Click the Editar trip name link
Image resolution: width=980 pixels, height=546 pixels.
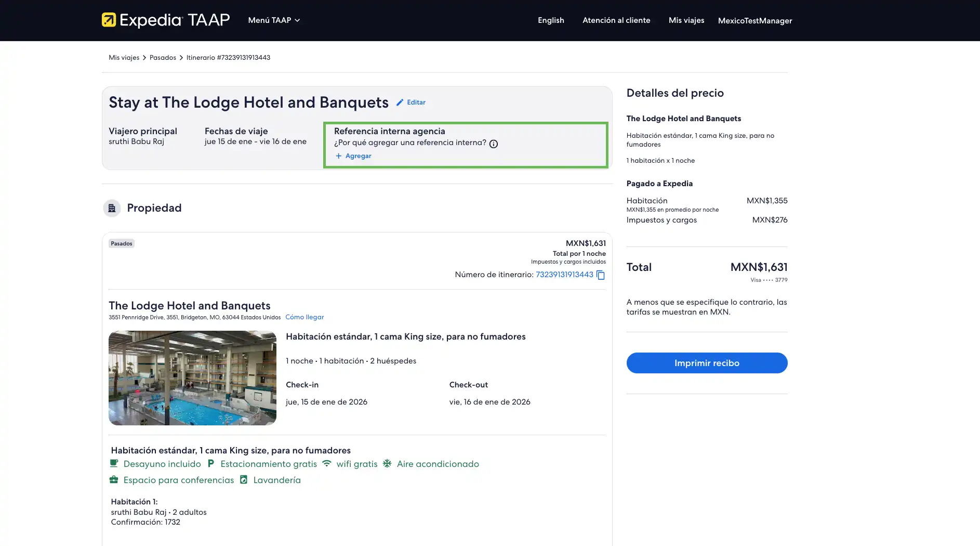pos(416,102)
